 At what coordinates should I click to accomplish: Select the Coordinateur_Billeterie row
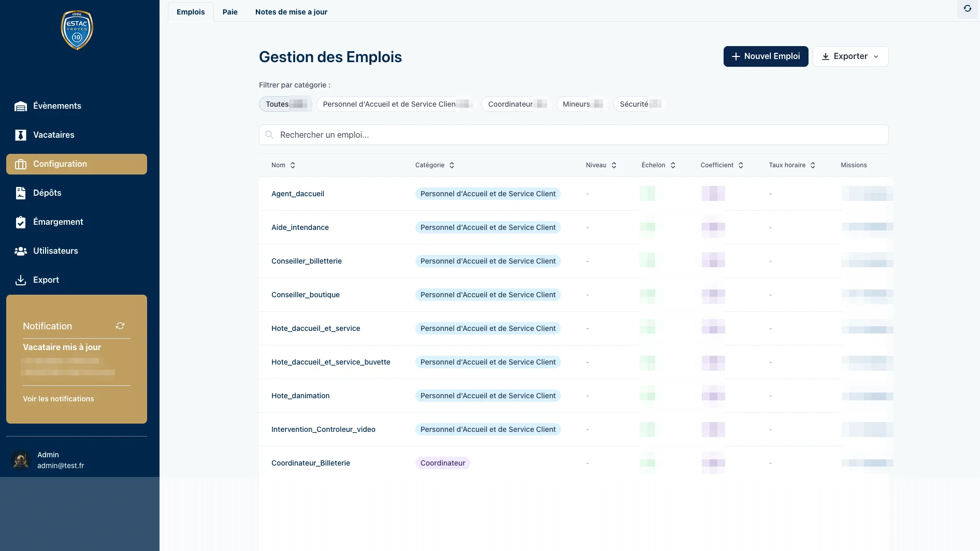tap(573, 463)
